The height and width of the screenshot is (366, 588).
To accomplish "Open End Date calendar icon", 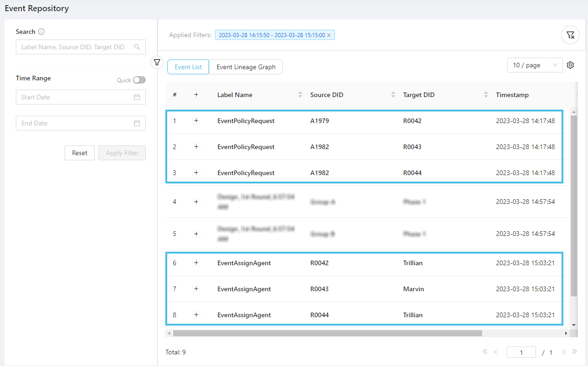I will pyautogui.click(x=137, y=123).
